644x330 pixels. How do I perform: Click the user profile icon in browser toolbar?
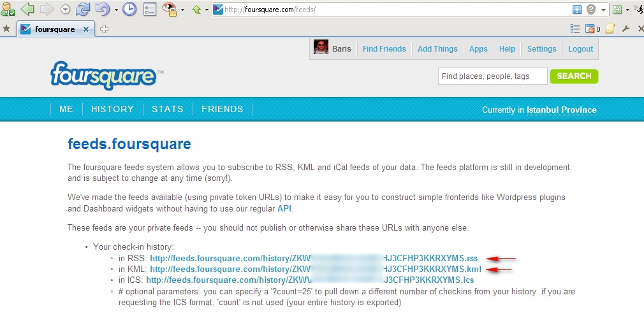8,9
